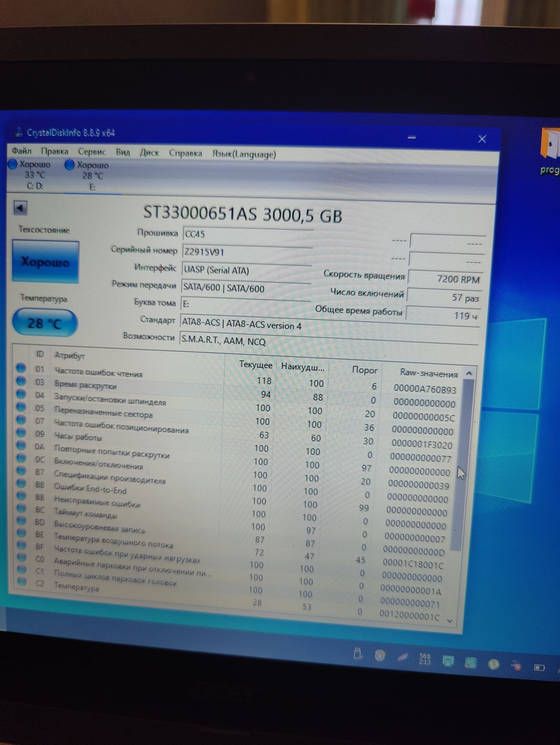
Task: Open the Файл menu
Action: coord(22,151)
